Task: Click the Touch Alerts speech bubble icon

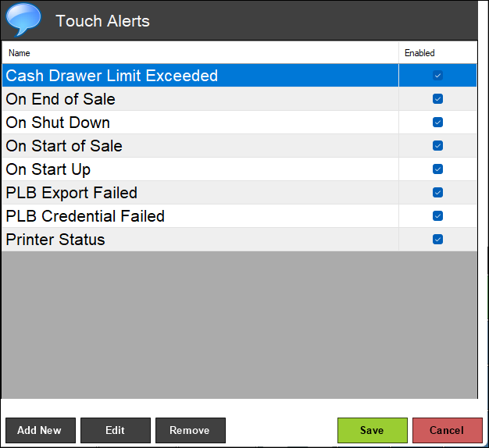Action: [x=23, y=20]
